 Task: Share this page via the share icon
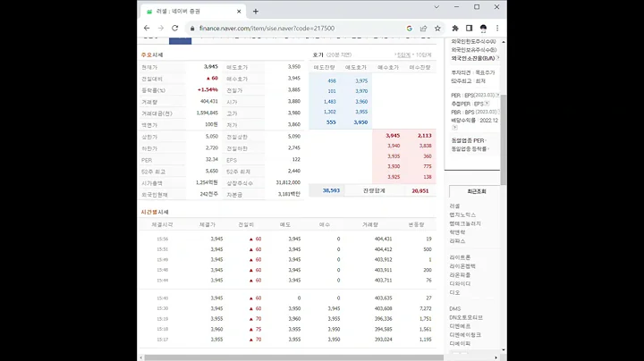(x=423, y=29)
